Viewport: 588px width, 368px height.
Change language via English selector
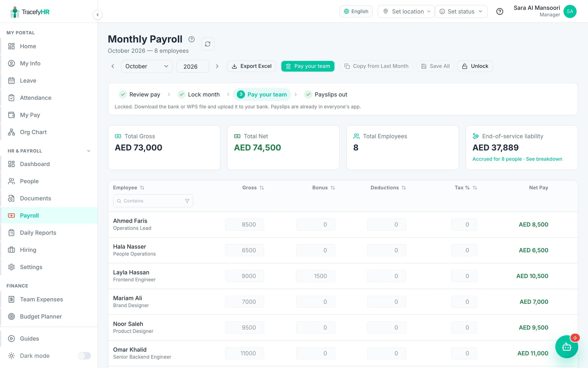[x=356, y=11]
